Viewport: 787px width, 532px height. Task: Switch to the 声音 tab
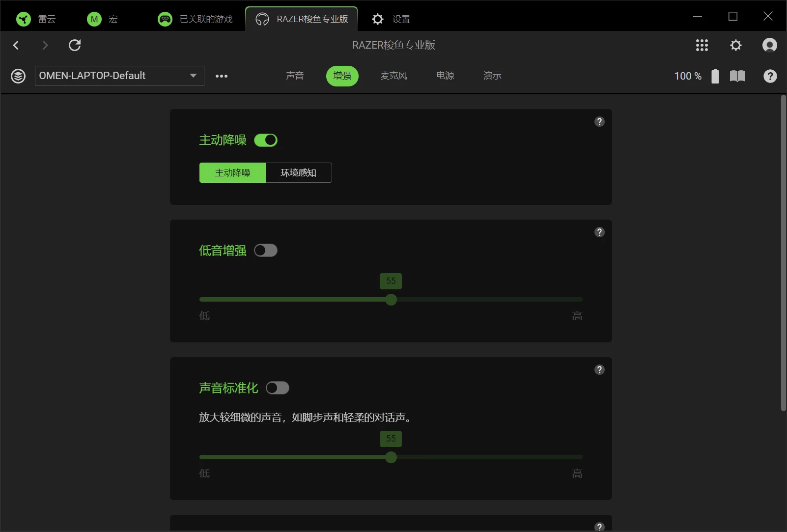pos(295,76)
